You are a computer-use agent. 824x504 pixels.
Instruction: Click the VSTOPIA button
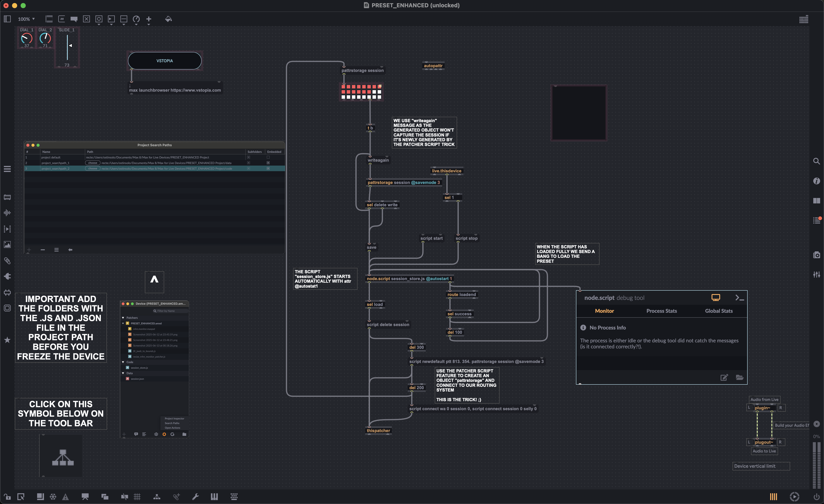pos(165,61)
